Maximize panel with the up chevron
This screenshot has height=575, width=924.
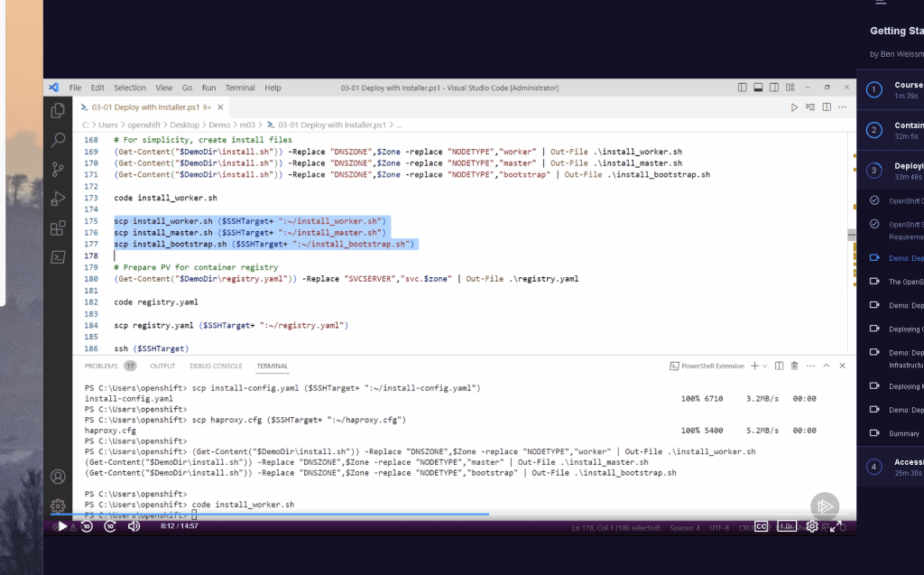[x=827, y=366]
